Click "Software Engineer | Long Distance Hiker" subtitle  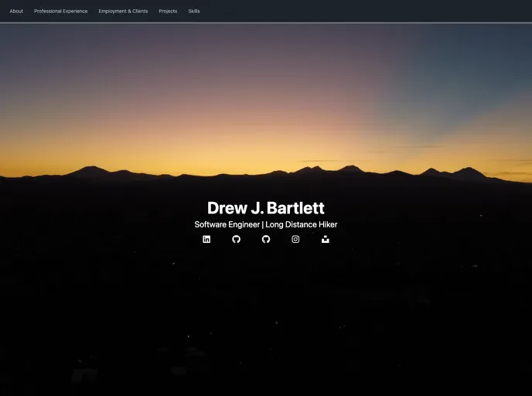[266, 224]
